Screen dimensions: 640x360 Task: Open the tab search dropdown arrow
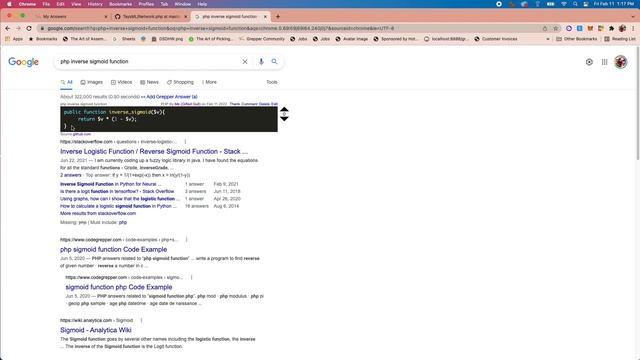click(633, 16)
